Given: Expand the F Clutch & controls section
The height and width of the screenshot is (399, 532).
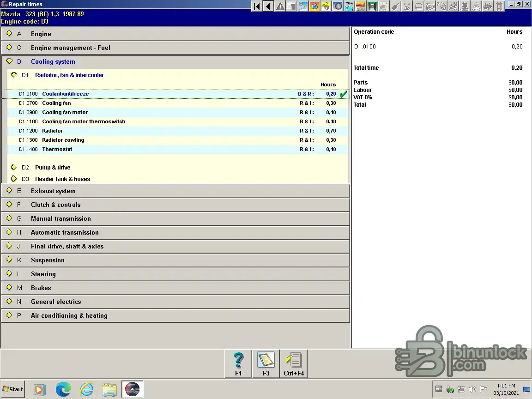Looking at the screenshot, I should coord(175,205).
